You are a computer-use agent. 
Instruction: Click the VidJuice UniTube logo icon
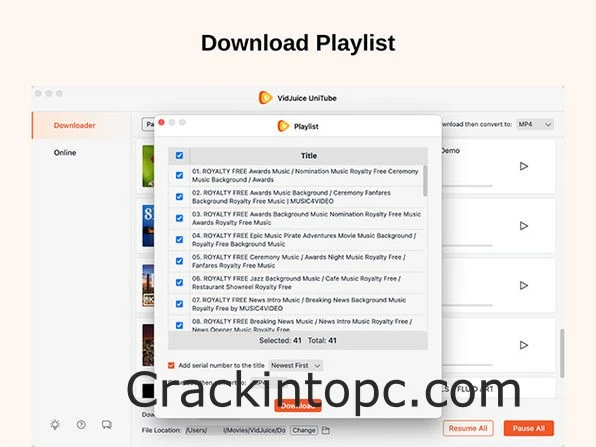265,98
